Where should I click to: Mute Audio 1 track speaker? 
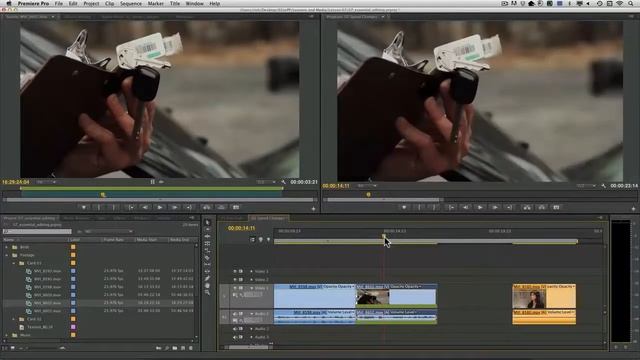[x=235, y=314]
